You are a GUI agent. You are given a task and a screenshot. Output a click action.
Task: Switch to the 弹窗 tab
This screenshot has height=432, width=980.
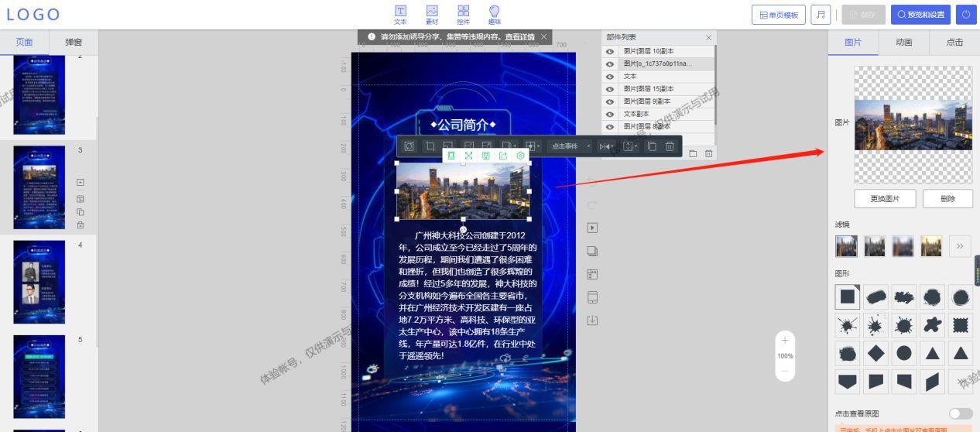tap(74, 42)
